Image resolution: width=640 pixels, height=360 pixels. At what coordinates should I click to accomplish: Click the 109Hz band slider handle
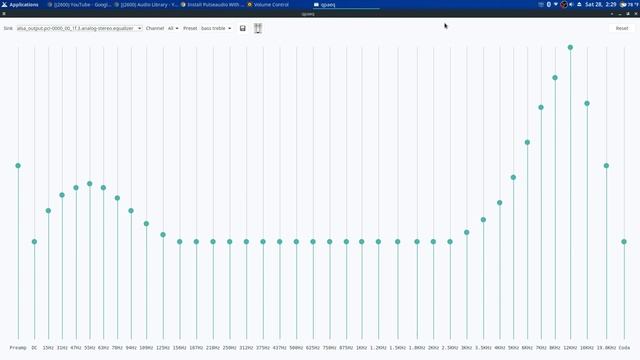tap(146, 224)
